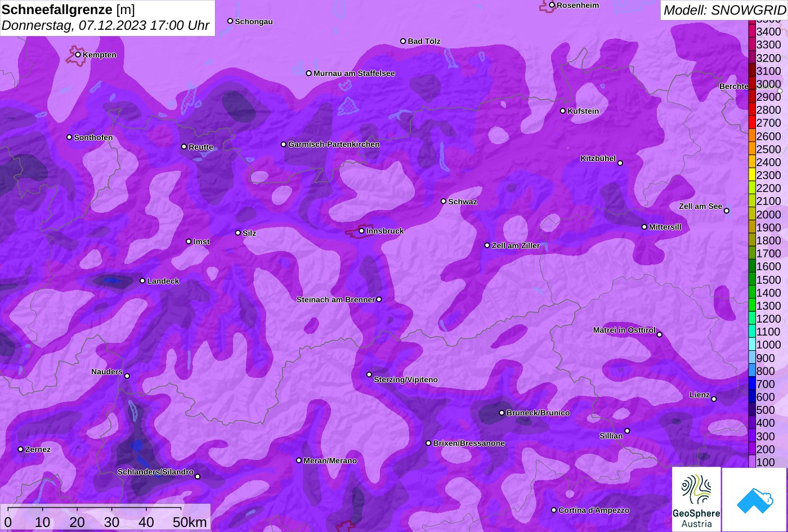The height and width of the screenshot is (532, 788).
Task: Click the Zell am Ziller location dot
Action: pyautogui.click(x=487, y=245)
